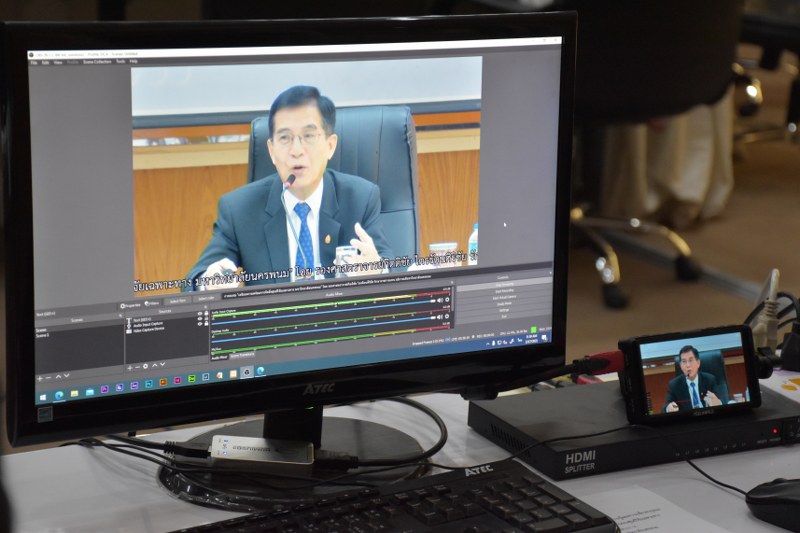
Task: Open the Scene Collection menu
Action: pyautogui.click(x=95, y=61)
